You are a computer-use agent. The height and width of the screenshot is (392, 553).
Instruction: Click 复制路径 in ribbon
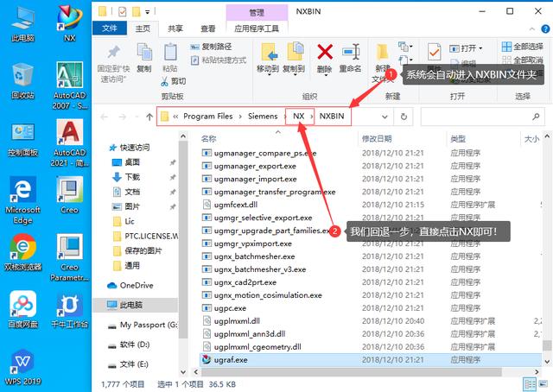(211, 47)
